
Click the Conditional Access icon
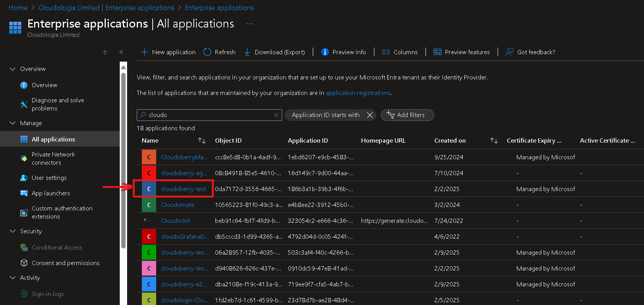point(24,247)
